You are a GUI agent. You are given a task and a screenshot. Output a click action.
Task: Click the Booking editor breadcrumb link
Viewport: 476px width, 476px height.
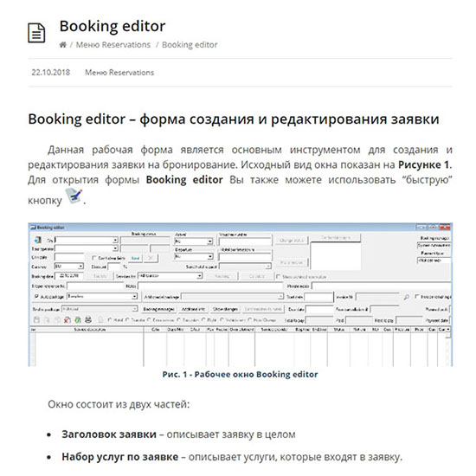190,45
